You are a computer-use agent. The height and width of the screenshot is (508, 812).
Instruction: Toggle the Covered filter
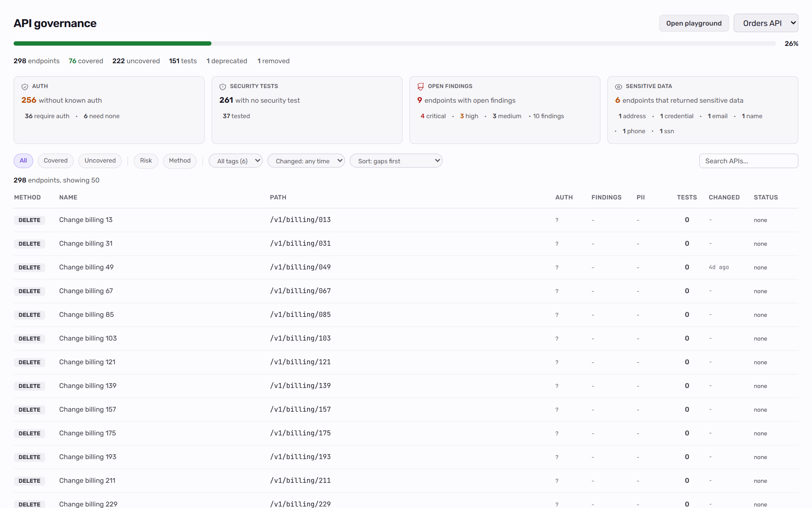pyautogui.click(x=56, y=161)
